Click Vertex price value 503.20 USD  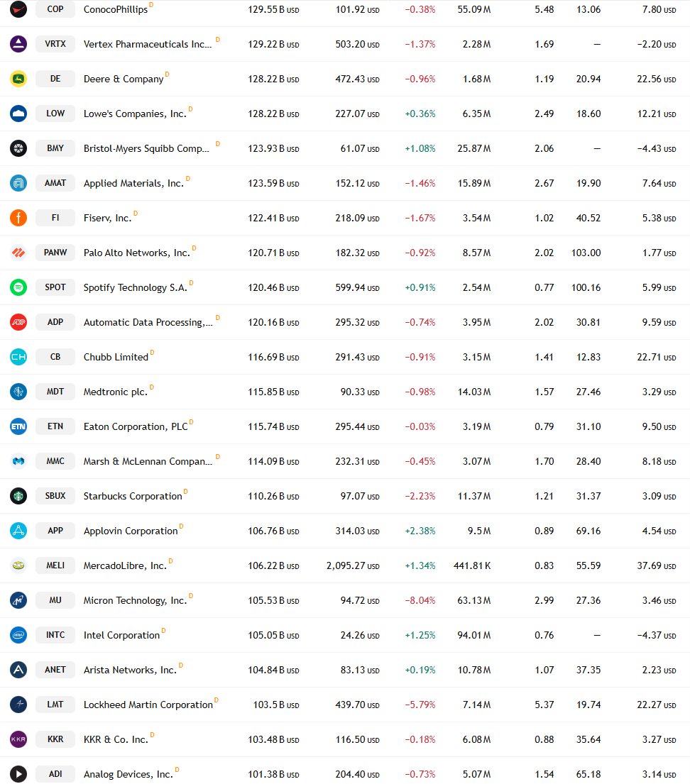357,44
